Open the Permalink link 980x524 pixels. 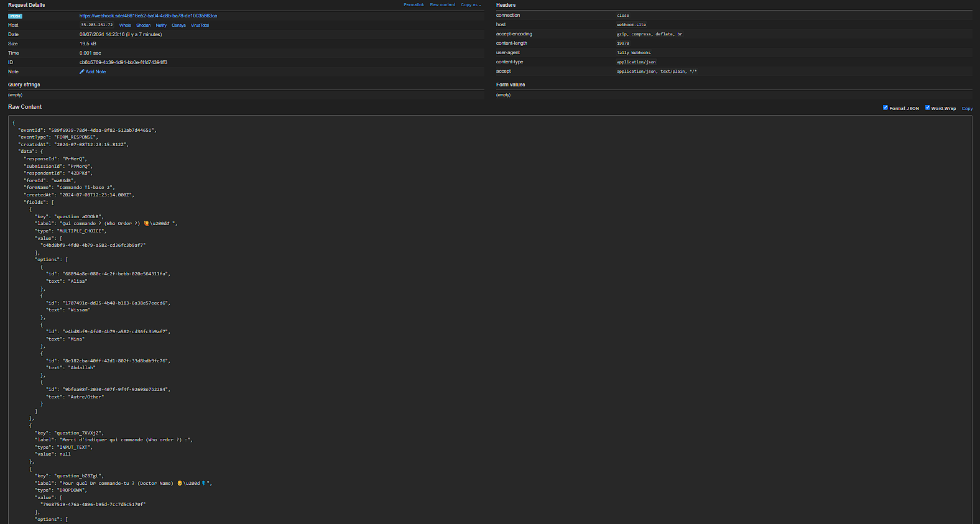click(x=414, y=5)
